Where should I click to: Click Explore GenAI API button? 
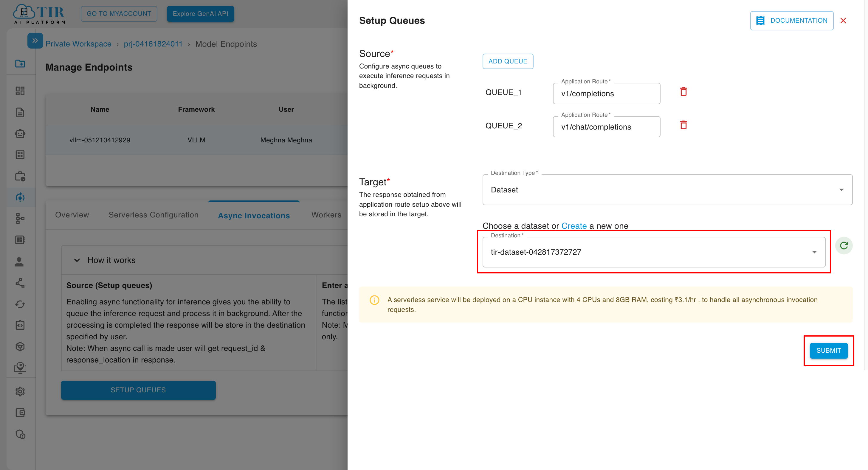[201, 14]
